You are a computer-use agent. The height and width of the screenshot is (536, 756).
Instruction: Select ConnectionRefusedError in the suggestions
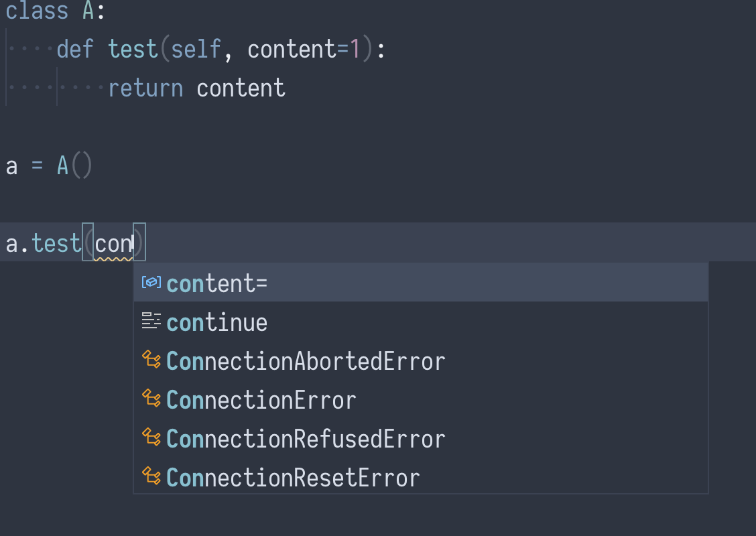coord(420,438)
